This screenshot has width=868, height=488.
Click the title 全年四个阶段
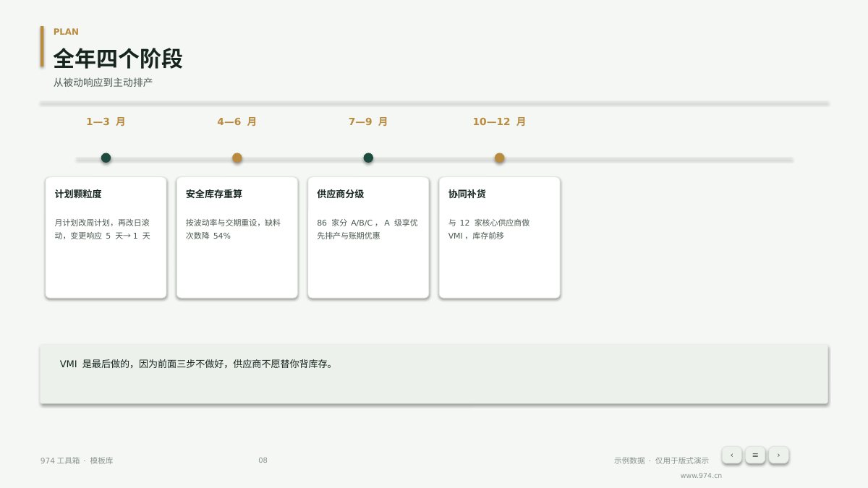click(x=118, y=59)
